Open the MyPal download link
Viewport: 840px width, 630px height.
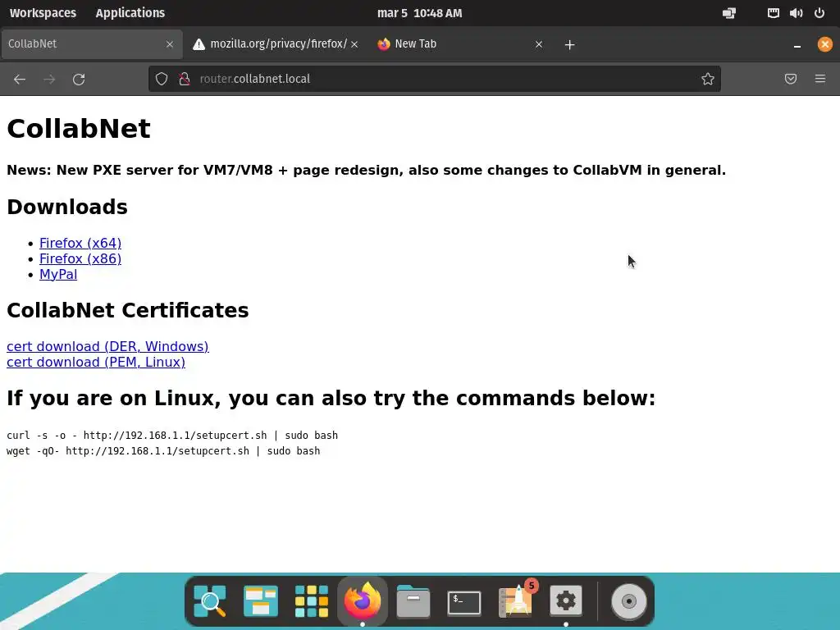click(x=58, y=274)
